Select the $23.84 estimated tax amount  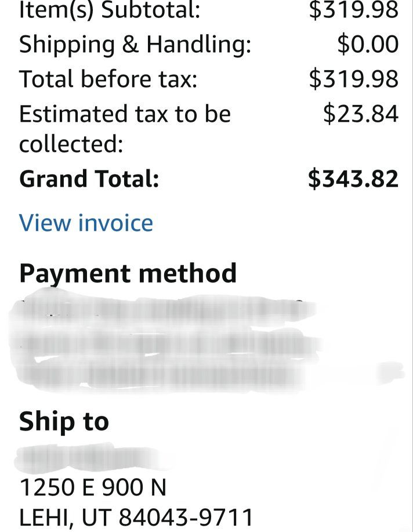click(x=360, y=114)
